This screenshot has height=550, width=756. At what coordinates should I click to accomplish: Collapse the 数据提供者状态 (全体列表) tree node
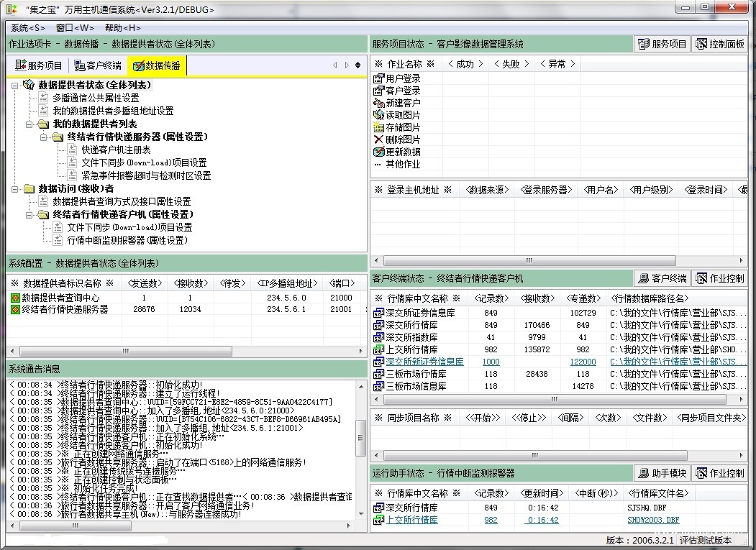(x=16, y=86)
